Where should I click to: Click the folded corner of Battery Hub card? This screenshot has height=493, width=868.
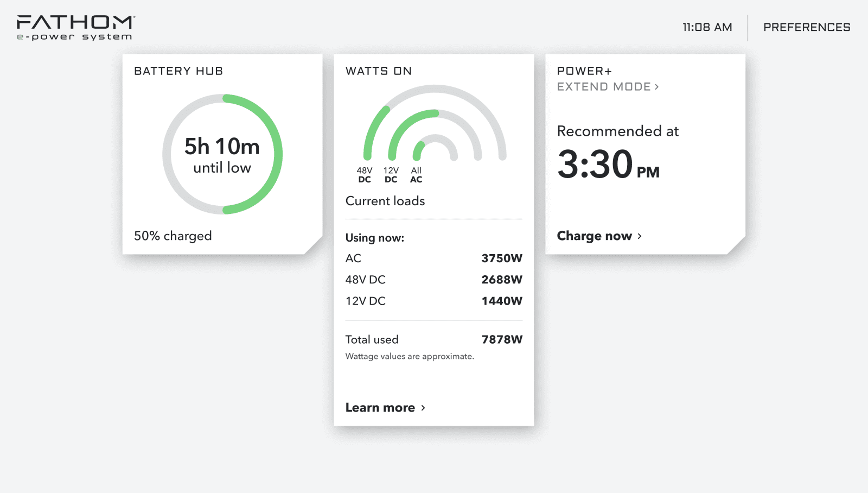pos(315,246)
